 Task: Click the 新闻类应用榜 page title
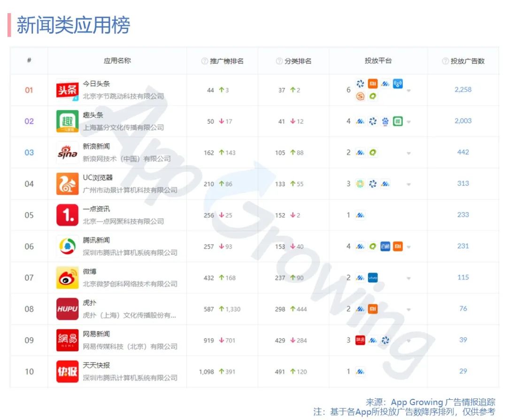tap(73, 25)
